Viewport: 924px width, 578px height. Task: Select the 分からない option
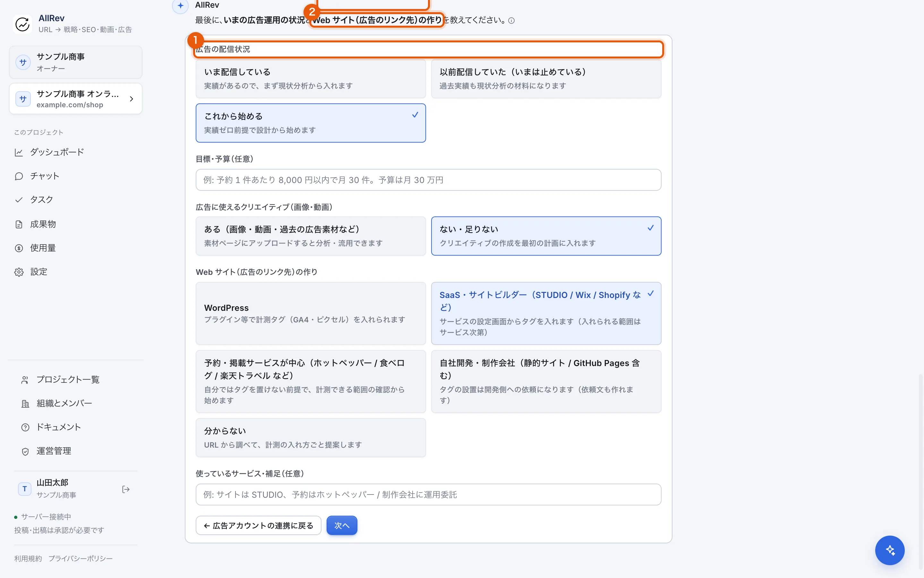click(311, 438)
